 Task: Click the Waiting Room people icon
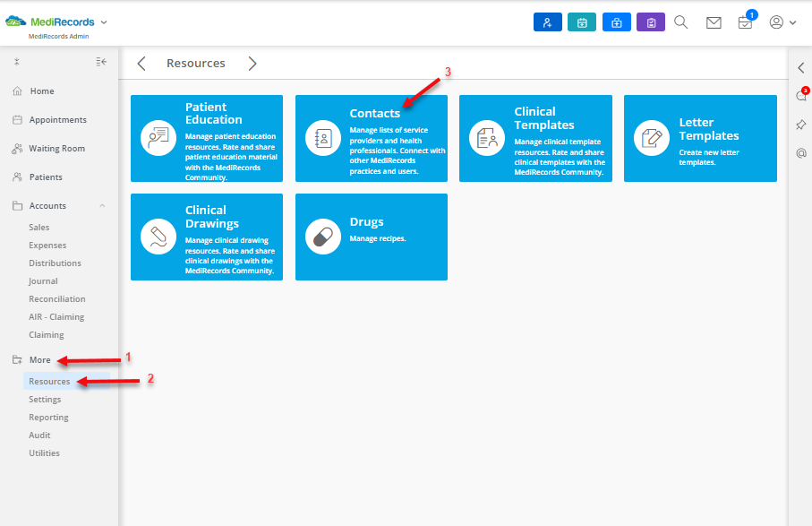(17, 149)
